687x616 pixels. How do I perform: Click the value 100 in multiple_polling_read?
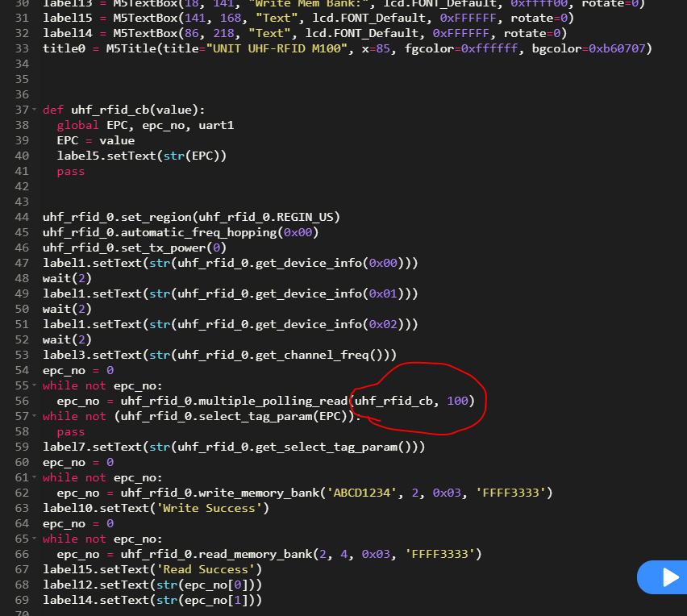pos(457,401)
